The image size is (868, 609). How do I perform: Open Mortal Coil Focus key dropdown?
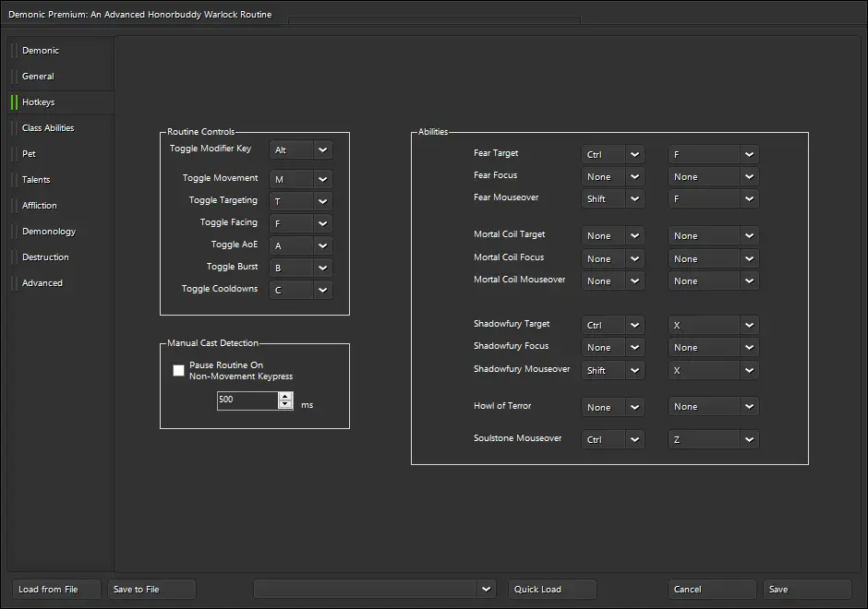point(714,259)
